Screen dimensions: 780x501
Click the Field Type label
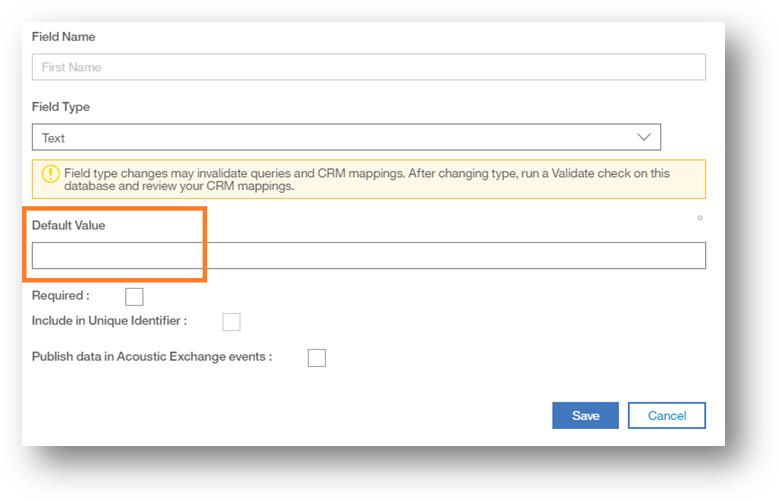(60, 107)
